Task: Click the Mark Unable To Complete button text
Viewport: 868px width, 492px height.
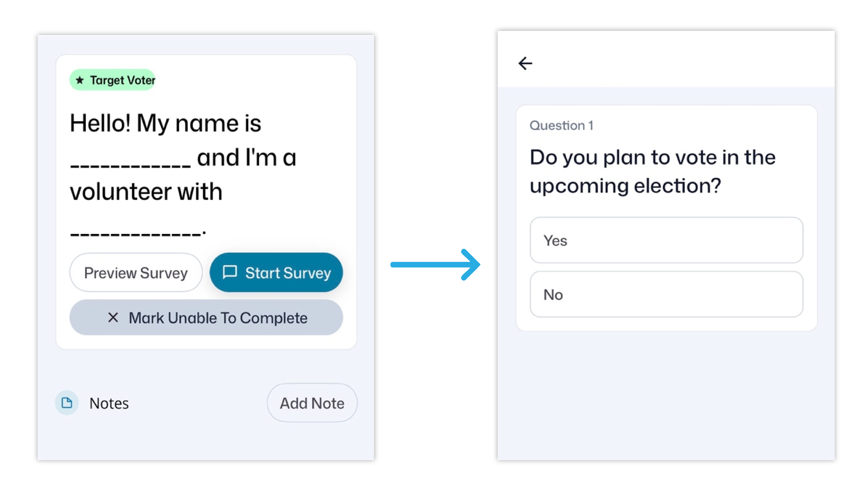Action: (218, 318)
